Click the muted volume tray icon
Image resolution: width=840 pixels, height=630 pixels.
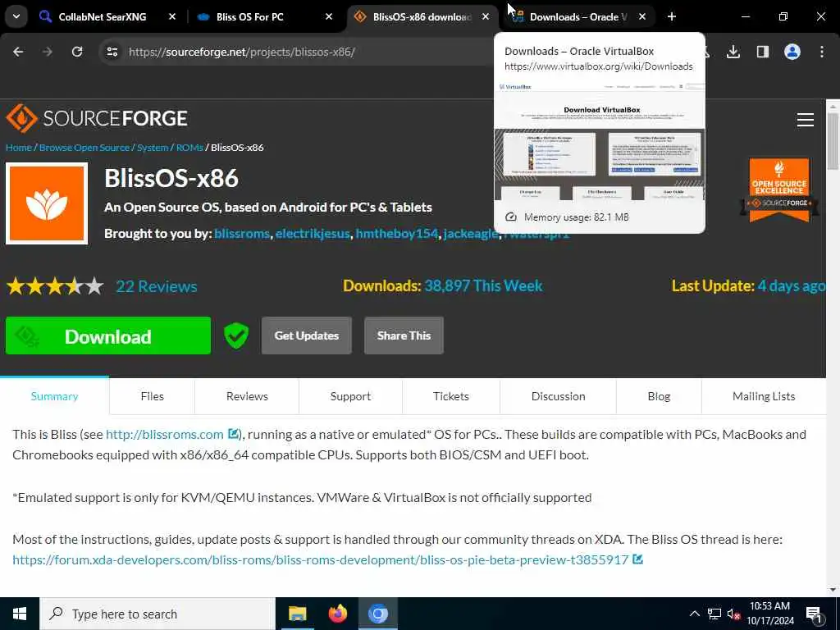pyautogui.click(x=734, y=614)
